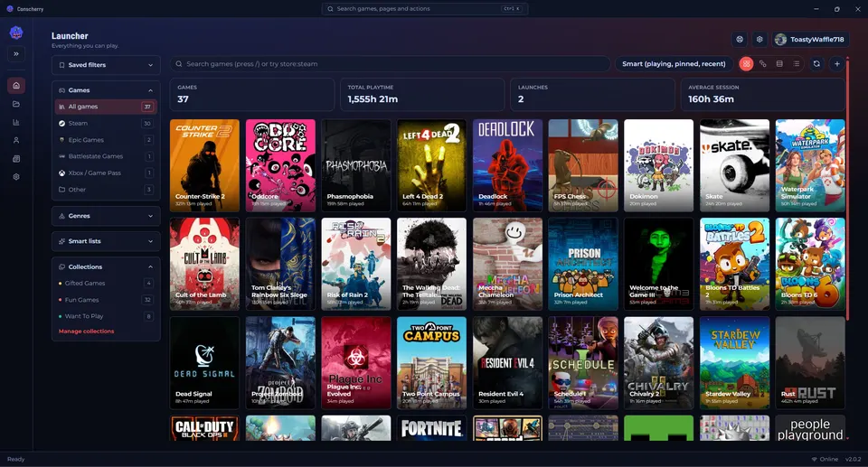Switch to the grid view layout

(x=746, y=63)
